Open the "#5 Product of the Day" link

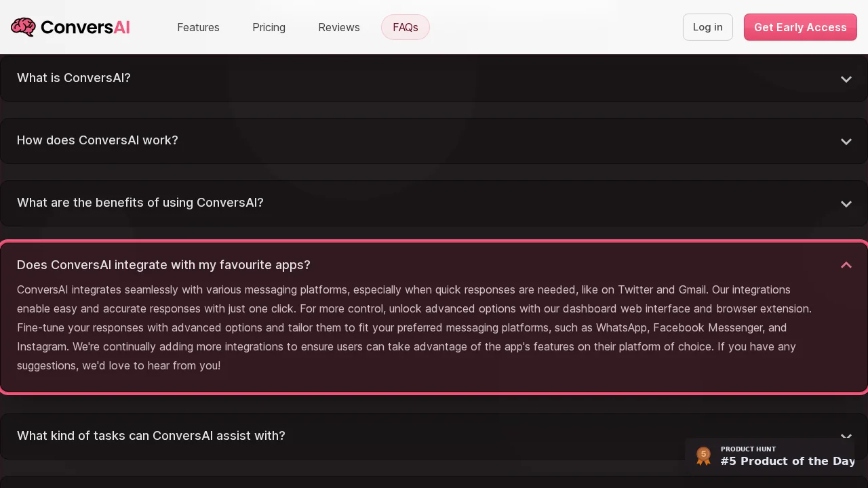click(x=787, y=461)
